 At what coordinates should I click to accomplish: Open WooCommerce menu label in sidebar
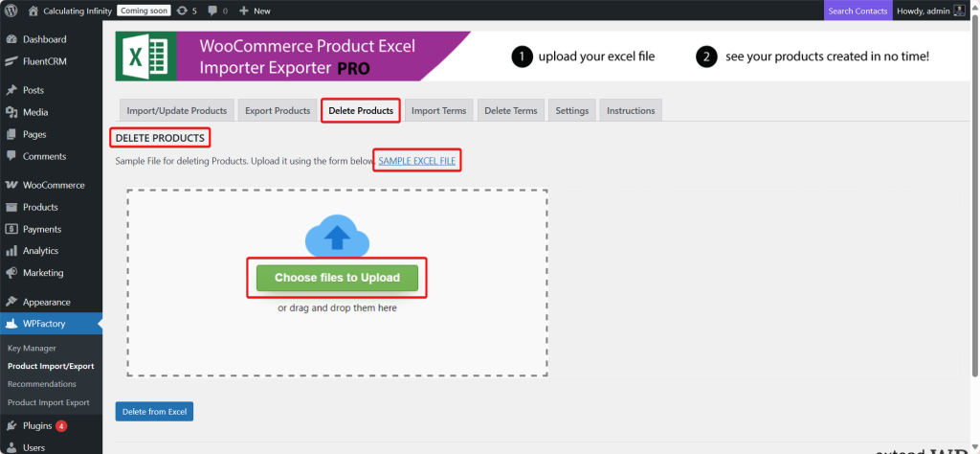(54, 185)
